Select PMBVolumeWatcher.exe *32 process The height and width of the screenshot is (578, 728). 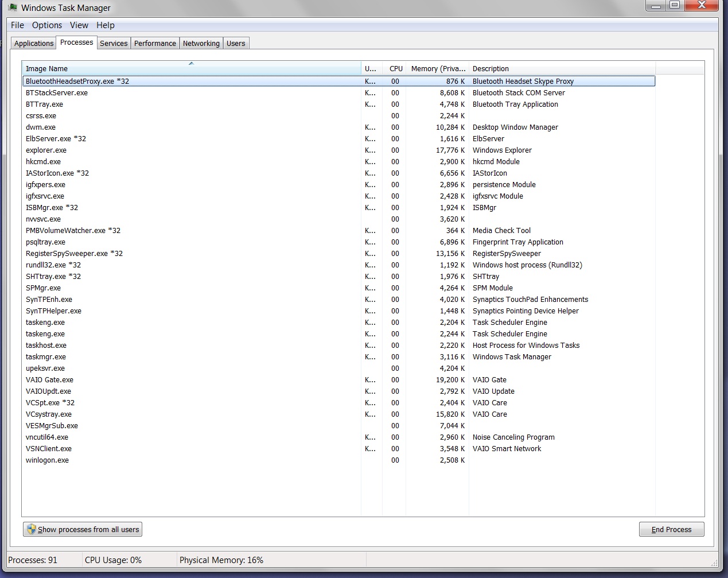(338, 231)
